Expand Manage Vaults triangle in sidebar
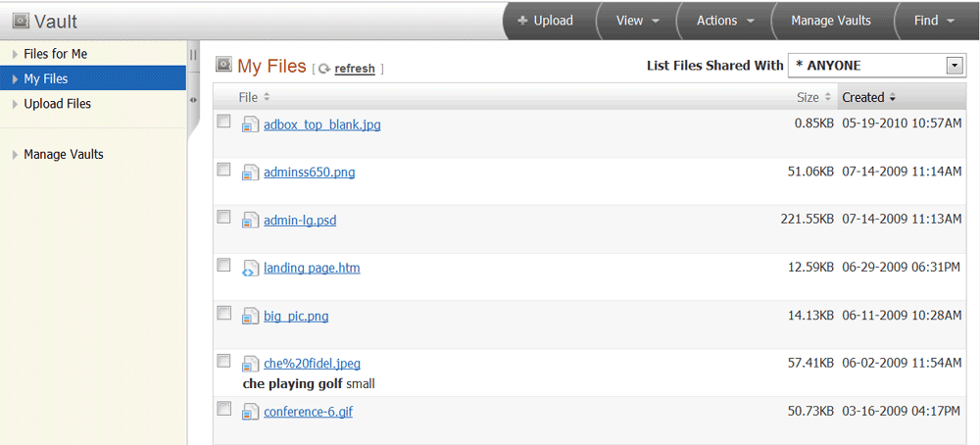Viewport: 980px width, 445px height. tap(15, 154)
